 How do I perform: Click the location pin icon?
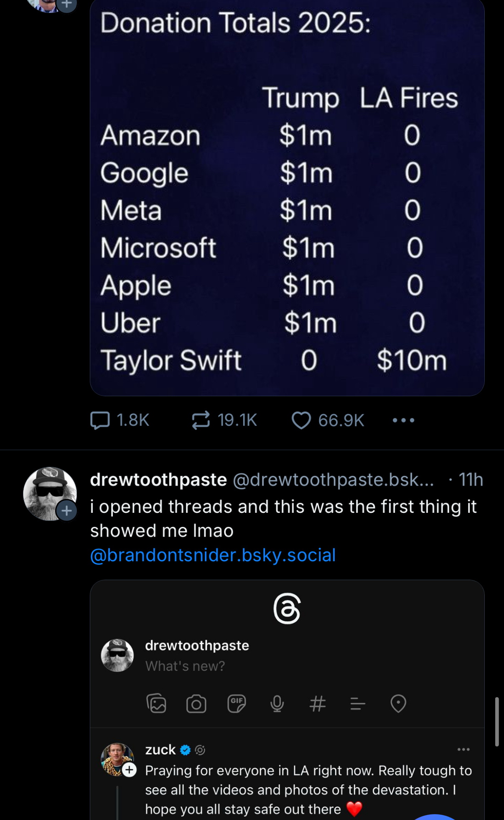pos(398,704)
